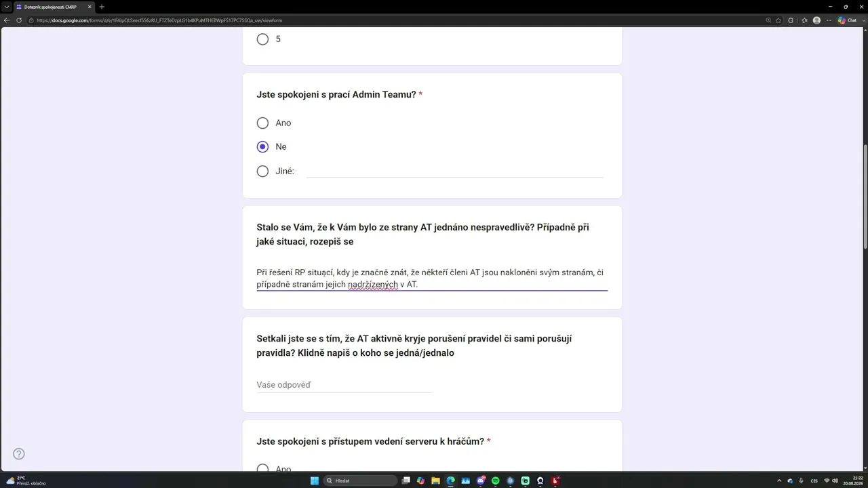Open the red app in taskbar
Viewport: 868px width, 488px height.
[555, 481]
